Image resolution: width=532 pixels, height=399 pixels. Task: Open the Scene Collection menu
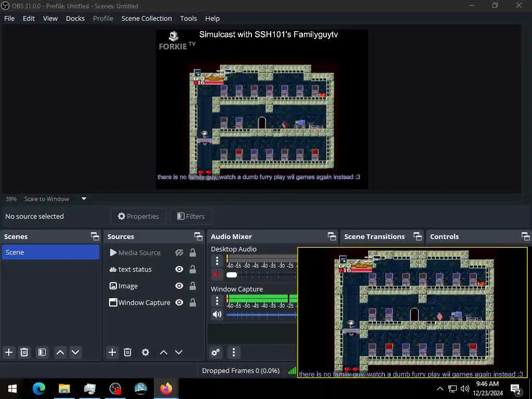point(147,18)
